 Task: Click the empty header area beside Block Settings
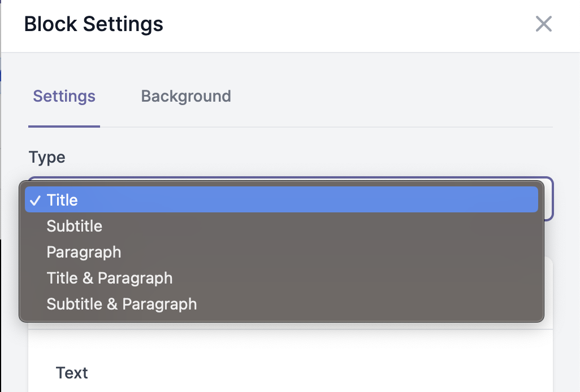click(x=348, y=24)
